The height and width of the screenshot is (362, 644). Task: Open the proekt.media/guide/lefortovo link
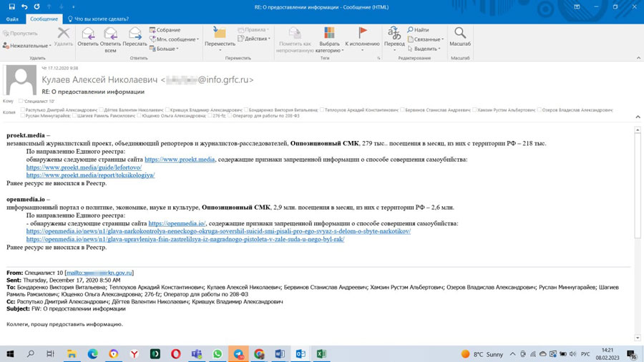[x=84, y=167]
